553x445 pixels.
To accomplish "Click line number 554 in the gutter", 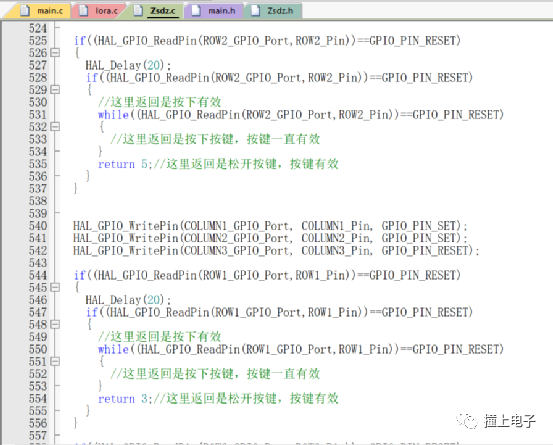I will click(x=38, y=398).
